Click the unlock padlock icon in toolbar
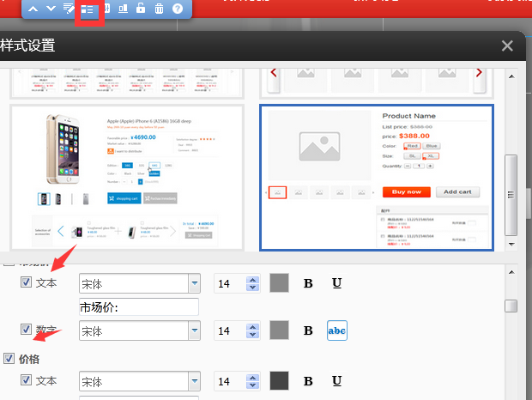 tap(140, 9)
